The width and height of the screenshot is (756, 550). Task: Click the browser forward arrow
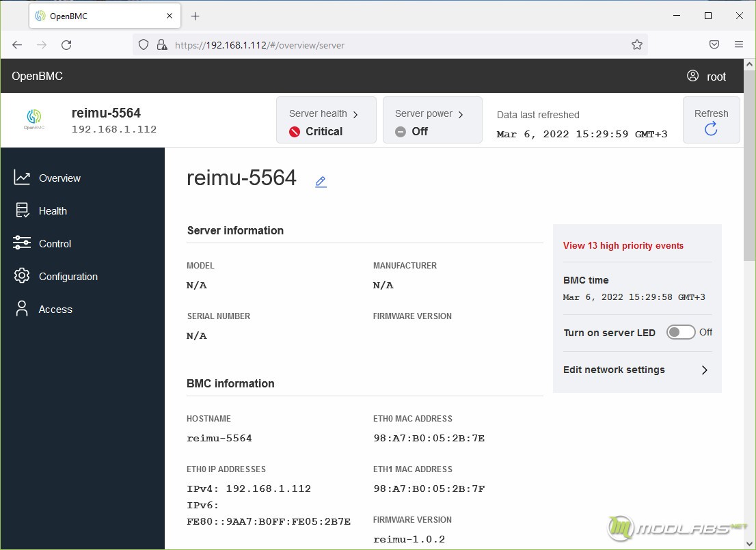[42, 45]
